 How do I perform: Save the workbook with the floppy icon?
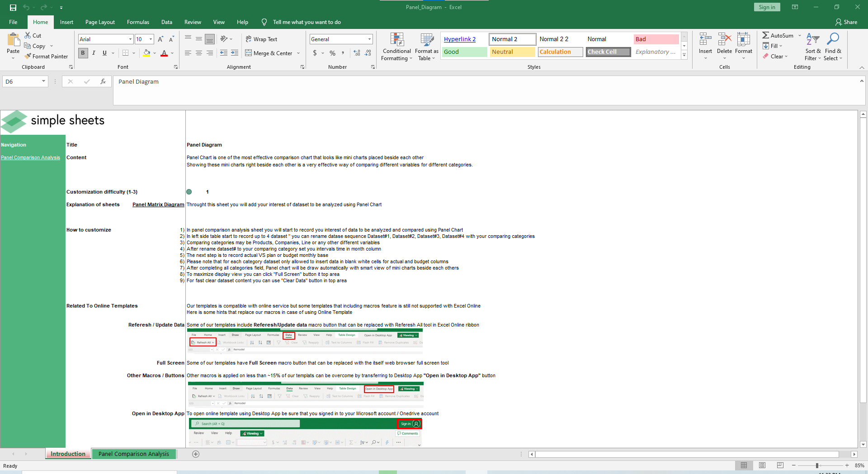click(x=13, y=7)
